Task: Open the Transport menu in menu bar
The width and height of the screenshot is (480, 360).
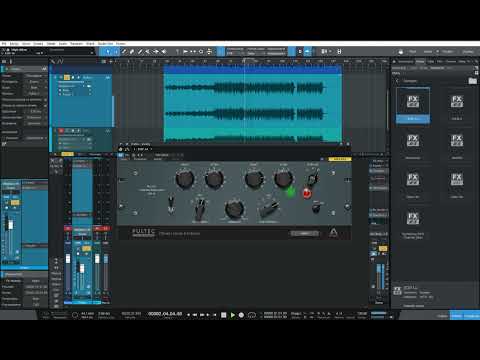Action: [76, 44]
